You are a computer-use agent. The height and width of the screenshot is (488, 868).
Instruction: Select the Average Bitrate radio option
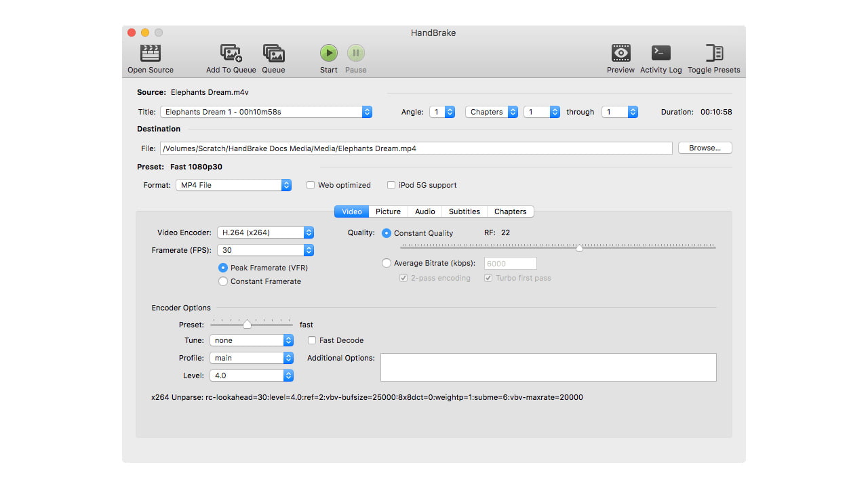(x=387, y=263)
